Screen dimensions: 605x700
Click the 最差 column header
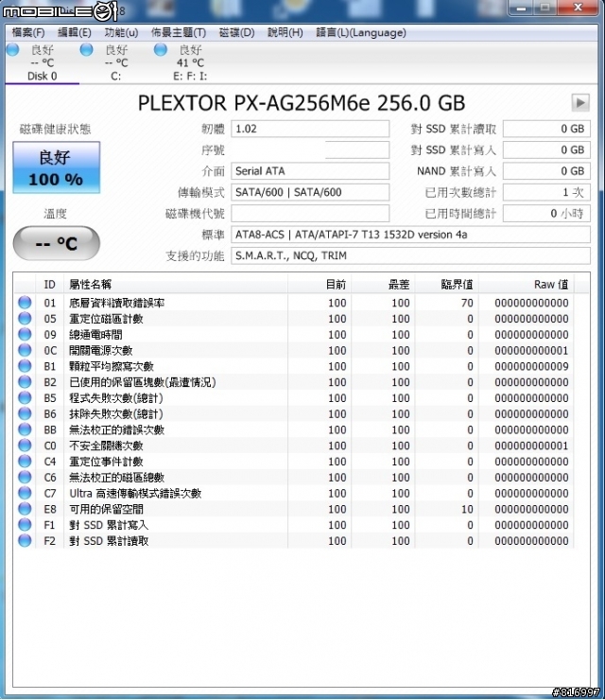[x=383, y=285]
